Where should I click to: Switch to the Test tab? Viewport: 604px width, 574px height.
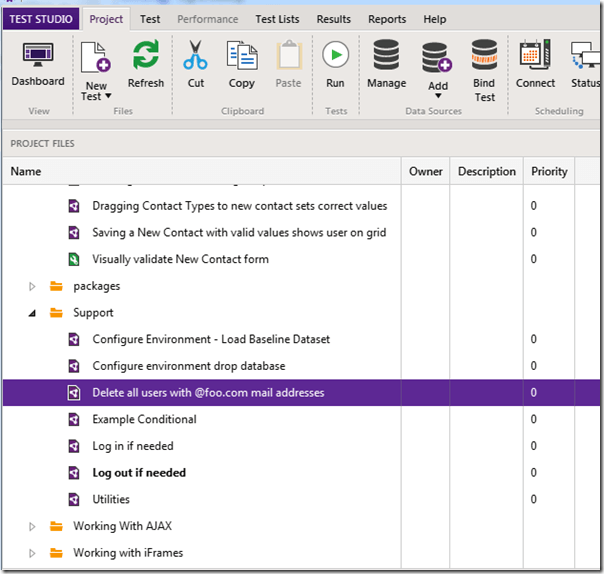150,19
